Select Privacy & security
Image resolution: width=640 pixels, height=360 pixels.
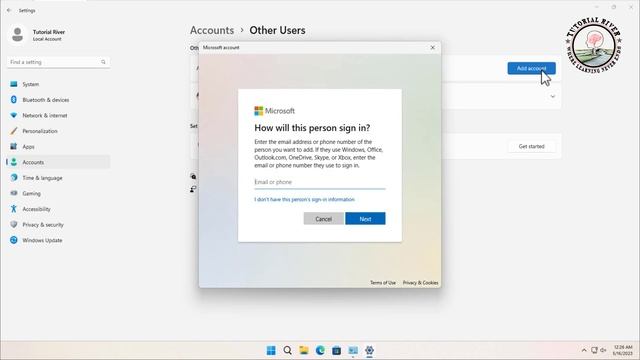click(x=58, y=224)
